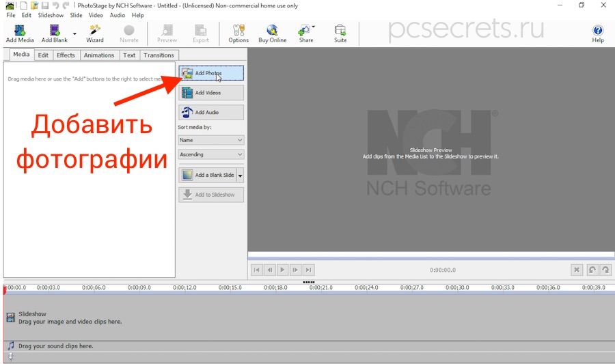The image size is (615, 364).
Task: Click the Add a Blank Slide button
Action: (x=208, y=175)
